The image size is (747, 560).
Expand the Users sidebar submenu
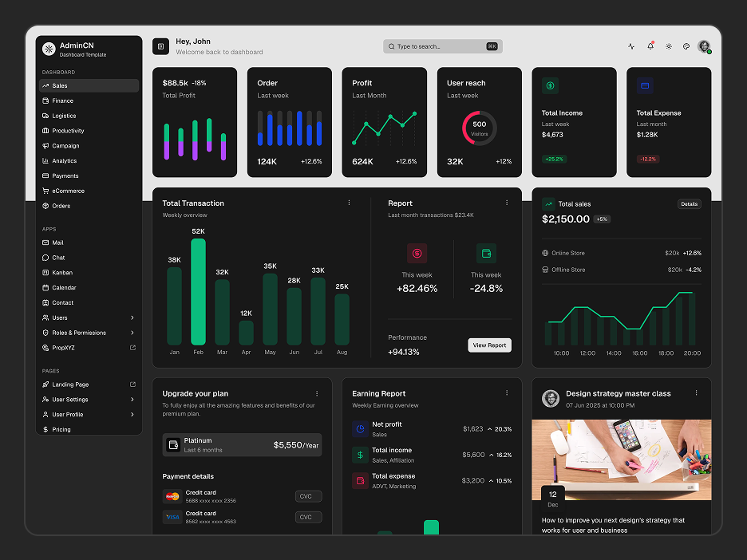[132, 317]
